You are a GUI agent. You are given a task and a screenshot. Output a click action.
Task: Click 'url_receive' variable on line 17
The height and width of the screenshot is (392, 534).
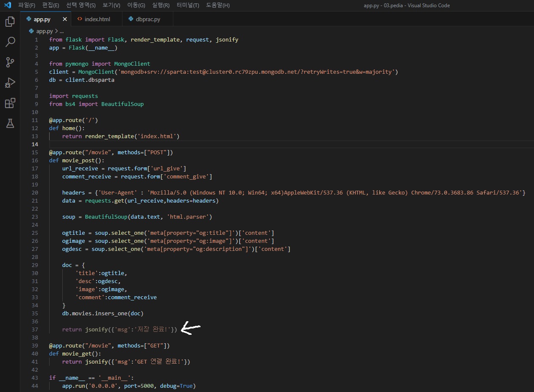80,168
